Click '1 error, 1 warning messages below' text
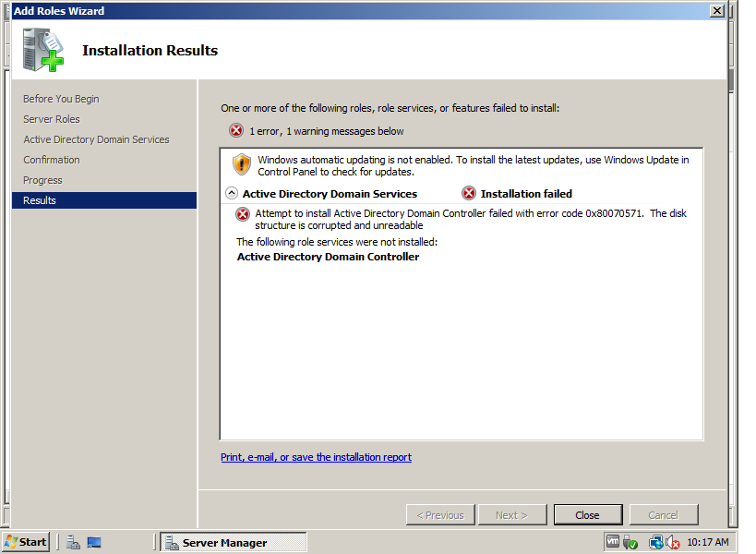The image size is (756, 554). (327, 131)
